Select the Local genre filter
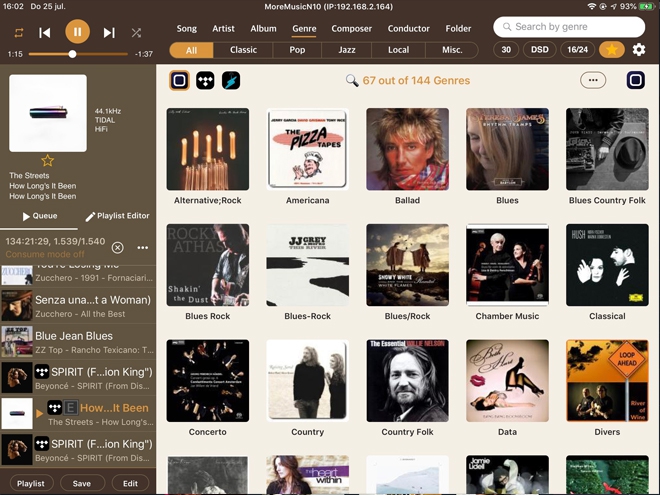Viewport: 660px width, 495px height. pyautogui.click(x=398, y=50)
